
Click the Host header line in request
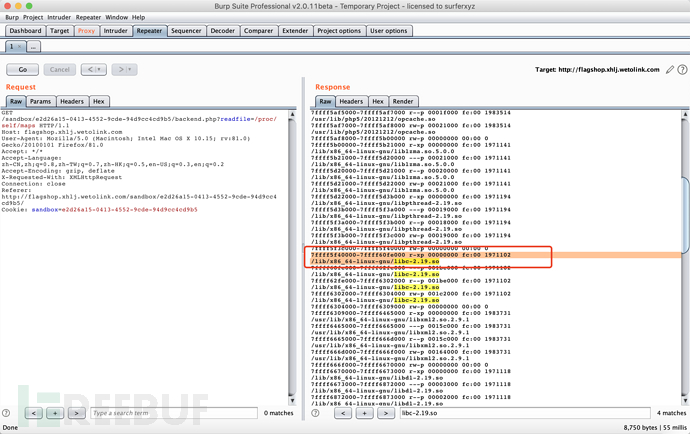click(62, 132)
